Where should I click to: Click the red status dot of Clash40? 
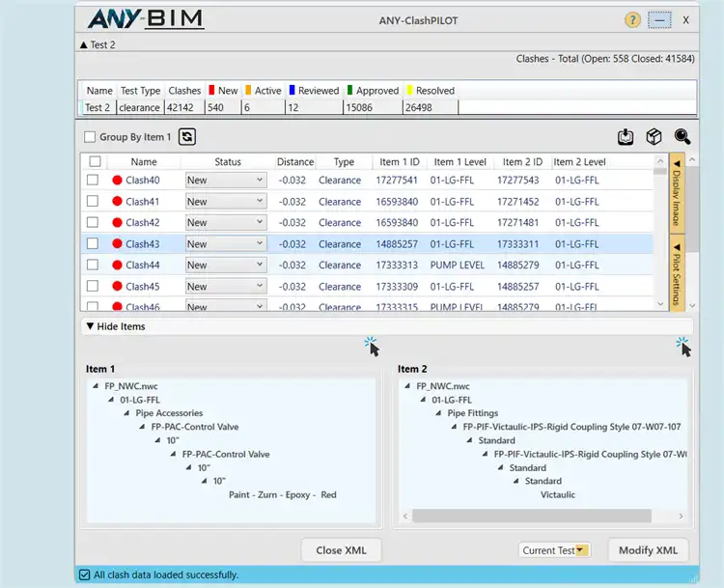click(117, 181)
